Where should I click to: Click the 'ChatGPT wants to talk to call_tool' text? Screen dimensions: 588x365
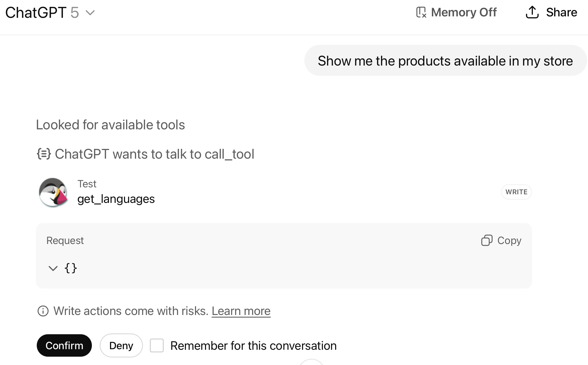pos(154,154)
